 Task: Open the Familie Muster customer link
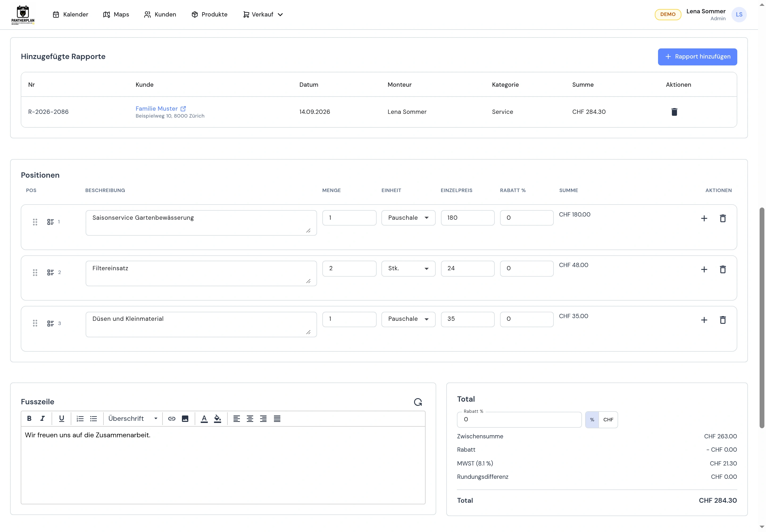[160, 108]
